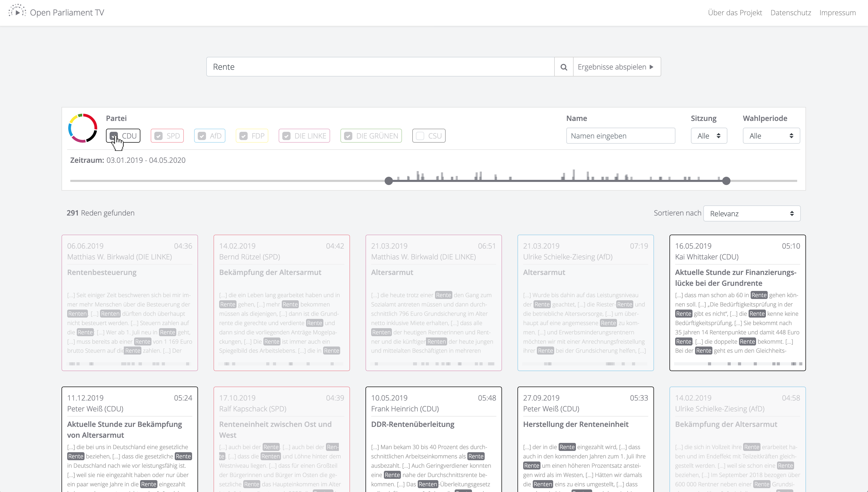Toggle the DIE GRÜNEN party filter
868x492 pixels.
click(x=348, y=136)
